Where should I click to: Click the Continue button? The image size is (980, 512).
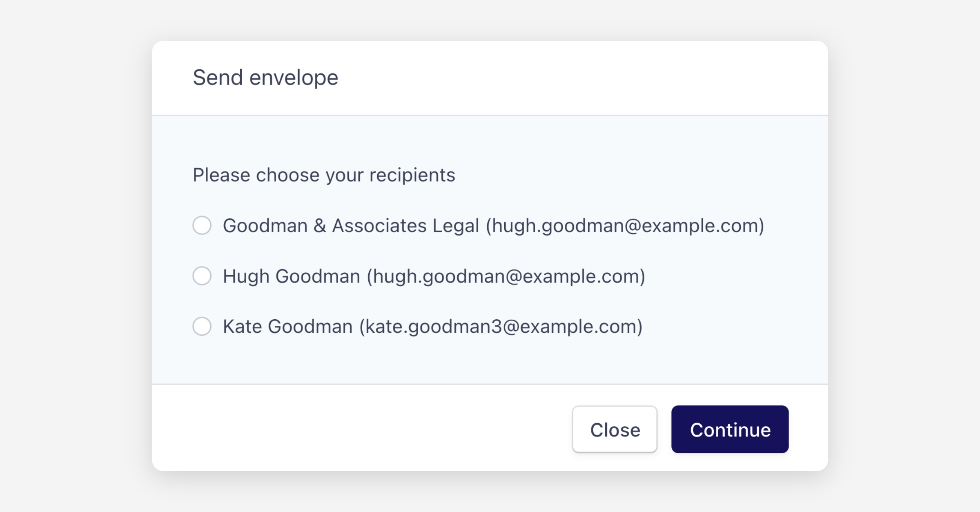[x=730, y=430]
